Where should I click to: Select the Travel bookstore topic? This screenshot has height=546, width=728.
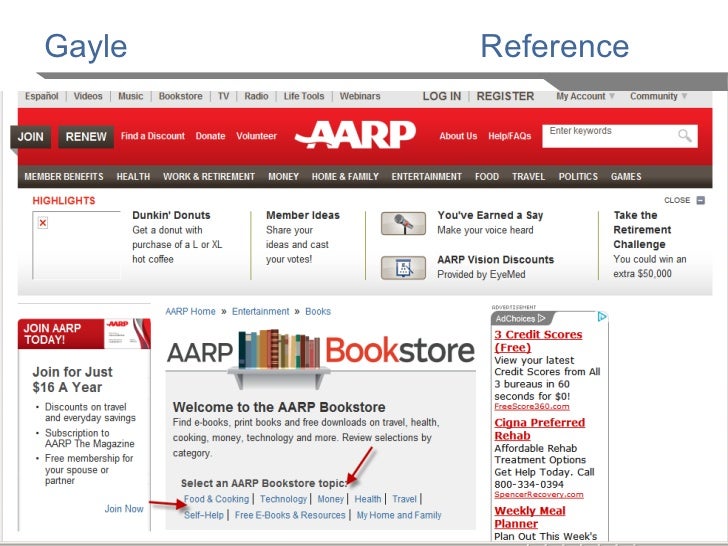click(x=404, y=499)
